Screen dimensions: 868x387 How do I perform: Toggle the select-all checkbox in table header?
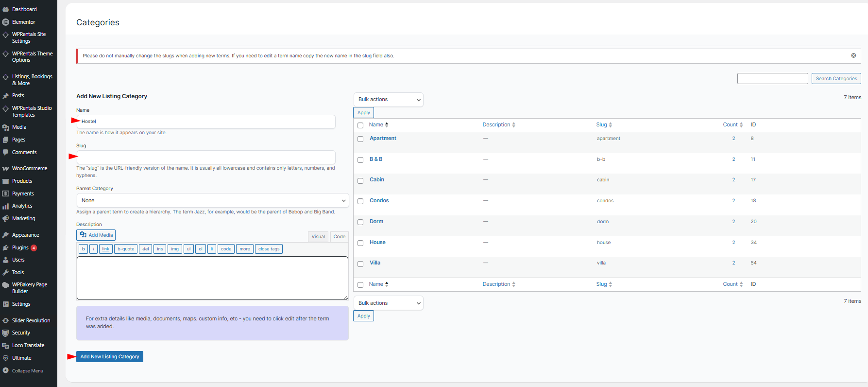pyautogui.click(x=360, y=125)
